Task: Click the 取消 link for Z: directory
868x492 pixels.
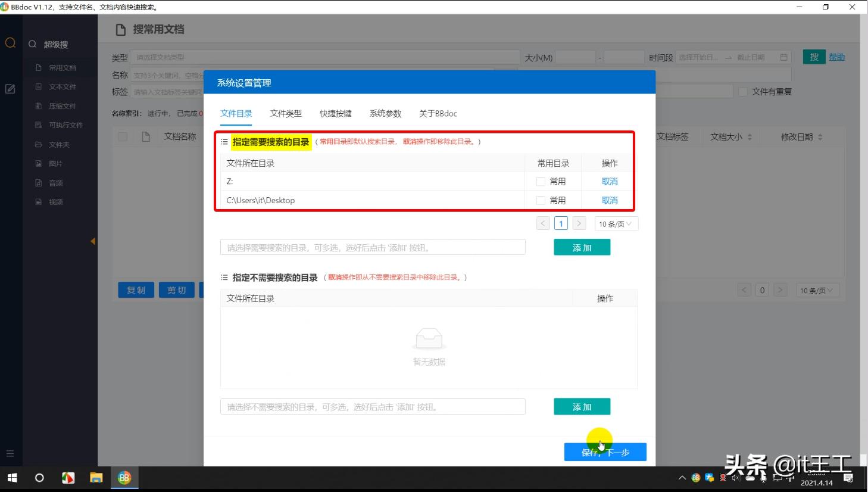Action: tap(609, 181)
